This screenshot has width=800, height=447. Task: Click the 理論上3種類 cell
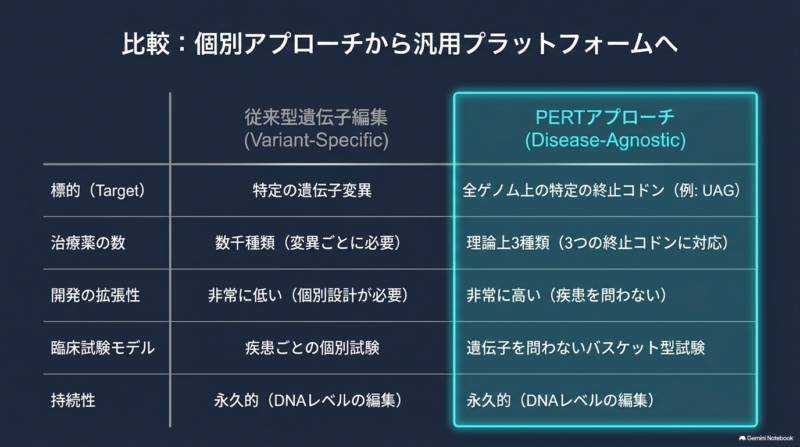pos(597,242)
